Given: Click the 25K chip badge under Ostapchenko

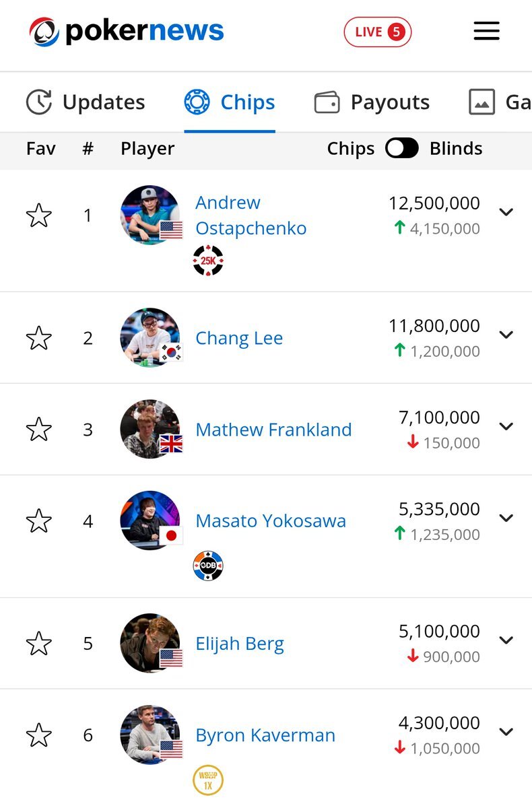Looking at the screenshot, I should coord(208,261).
